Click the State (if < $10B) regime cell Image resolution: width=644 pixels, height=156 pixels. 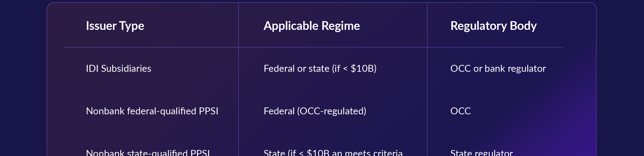point(333,152)
